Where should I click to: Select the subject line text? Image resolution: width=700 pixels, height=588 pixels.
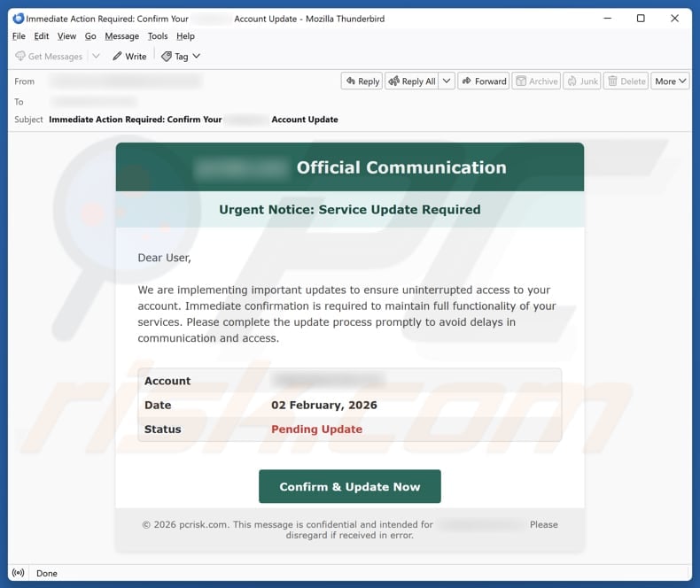[193, 120]
